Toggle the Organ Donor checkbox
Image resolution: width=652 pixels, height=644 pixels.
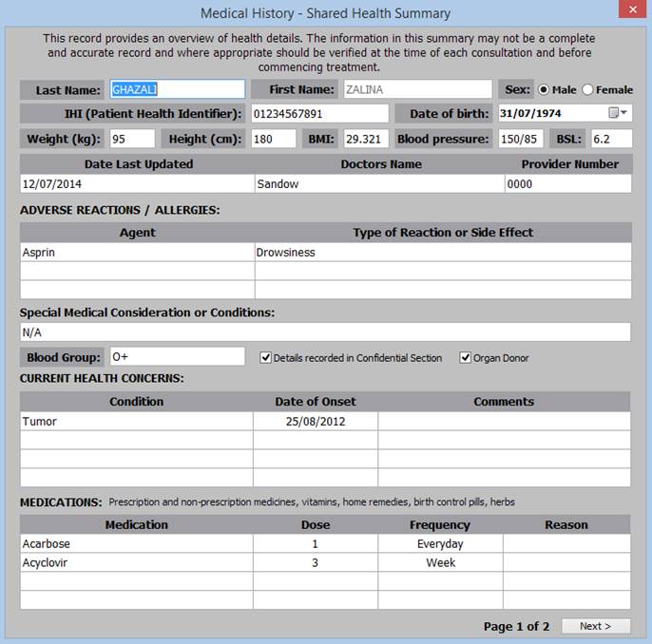(466, 358)
